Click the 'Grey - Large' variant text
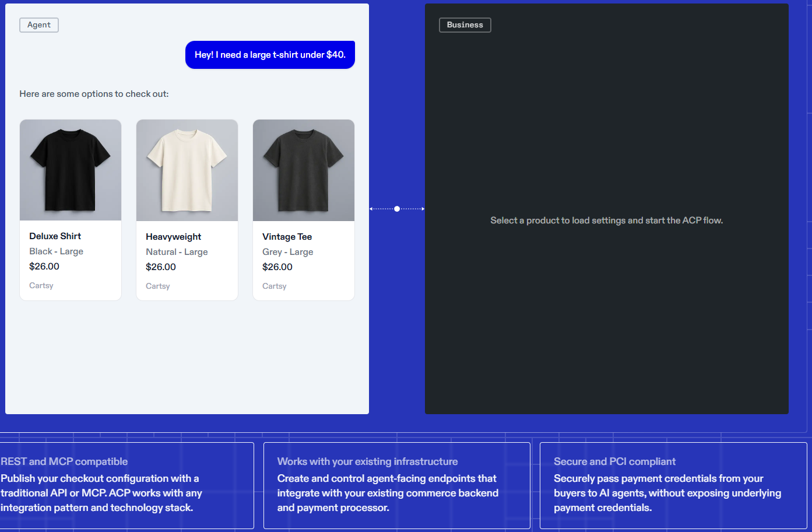The image size is (812, 532). point(287,252)
